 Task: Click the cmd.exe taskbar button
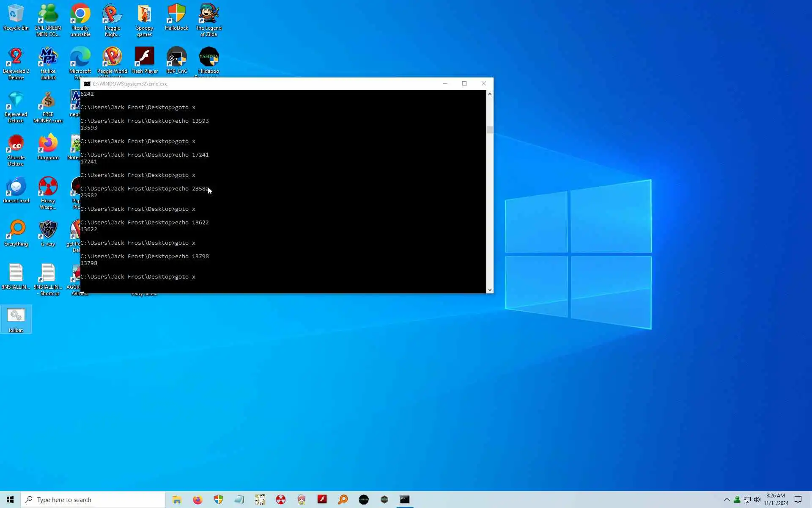click(405, 500)
